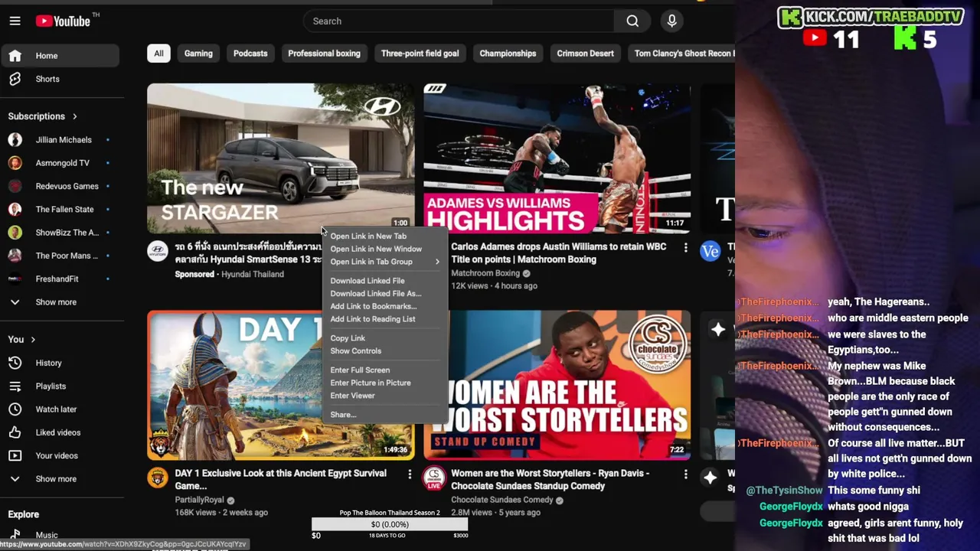Viewport: 980px width, 551px height.
Task: Select Enter Viewer option
Action: pyautogui.click(x=385, y=396)
